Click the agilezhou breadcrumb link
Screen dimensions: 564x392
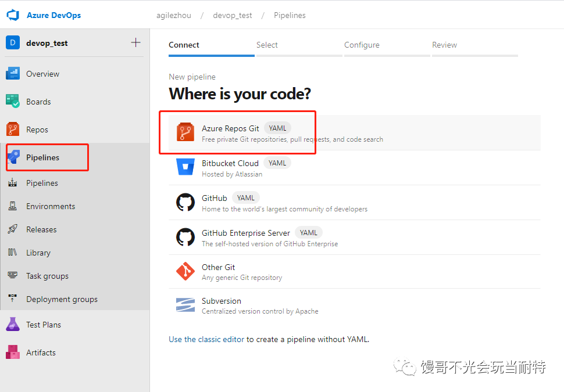click(174, 16)
